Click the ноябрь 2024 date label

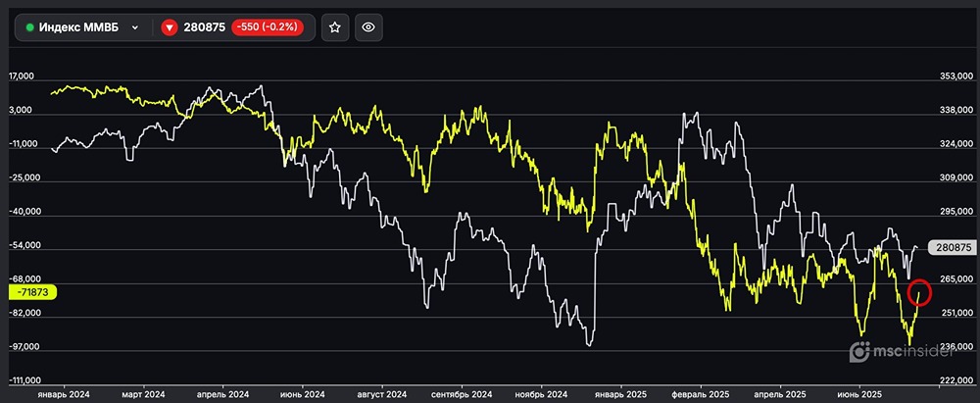tap(541, 394)
